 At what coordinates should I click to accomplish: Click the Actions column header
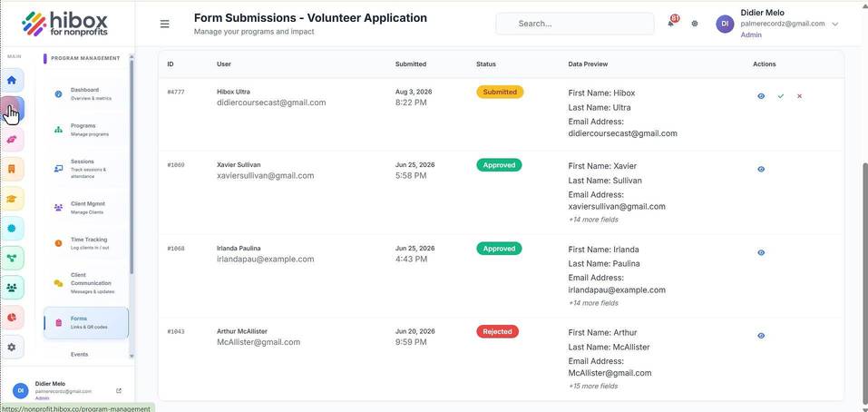[765, 64]
